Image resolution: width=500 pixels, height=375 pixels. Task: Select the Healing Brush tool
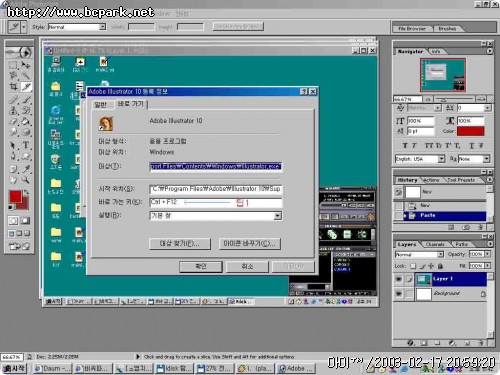[13, 99]
